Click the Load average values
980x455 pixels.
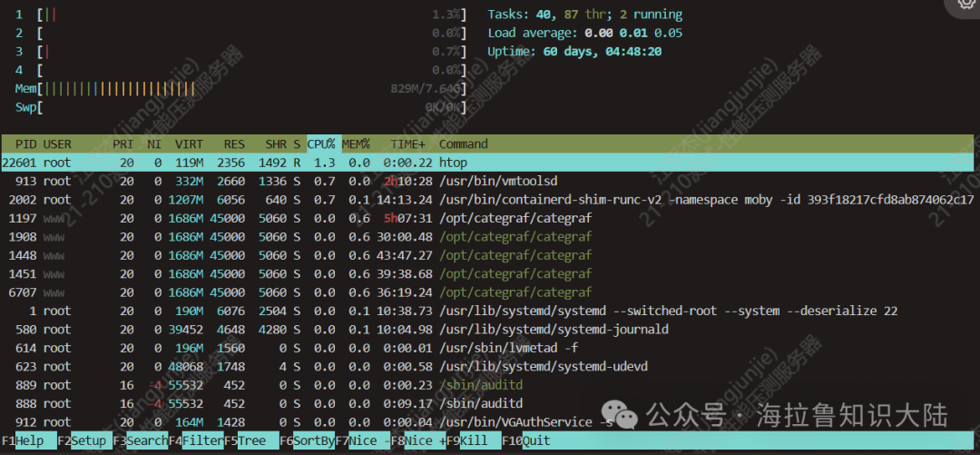tap(633, 34)
